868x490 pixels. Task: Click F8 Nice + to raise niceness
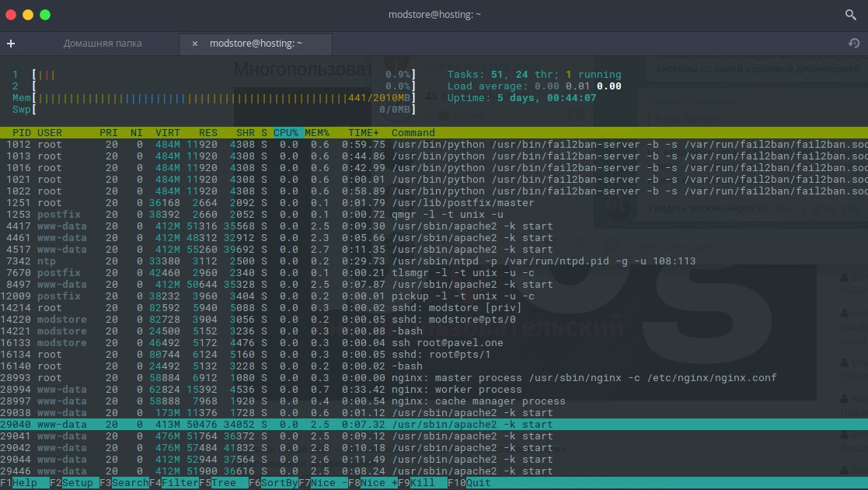[373, 483]
